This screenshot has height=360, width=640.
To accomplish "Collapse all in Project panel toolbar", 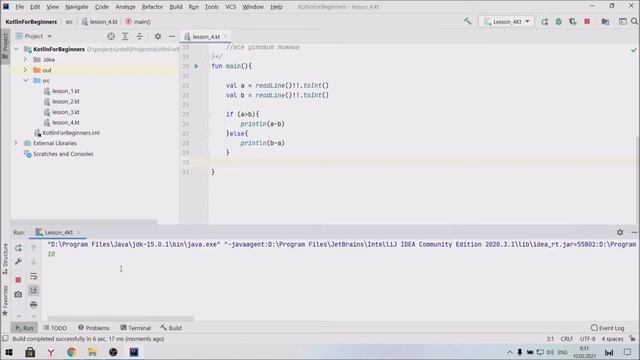I will [139, 36].
